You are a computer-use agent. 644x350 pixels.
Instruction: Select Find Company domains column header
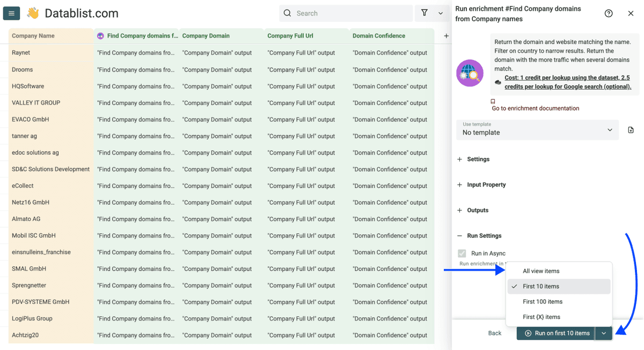(136, 36)
